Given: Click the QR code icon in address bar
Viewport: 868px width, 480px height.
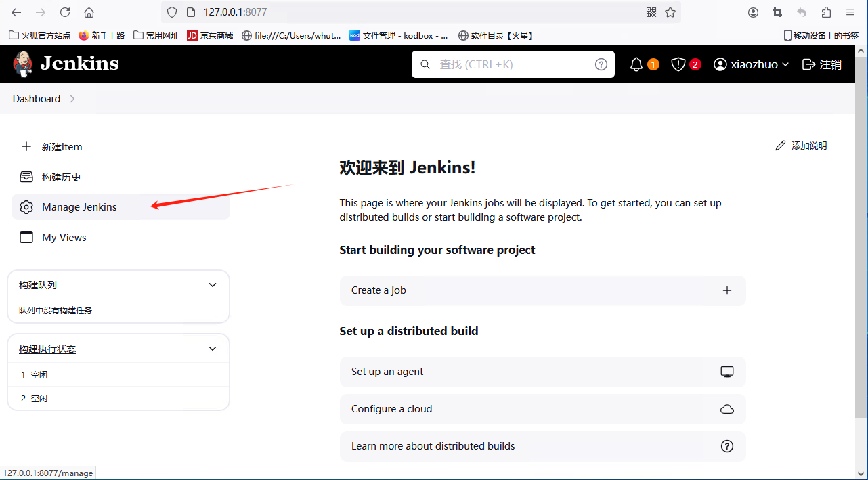Looking at the screenshot, I should pos(651,12).
